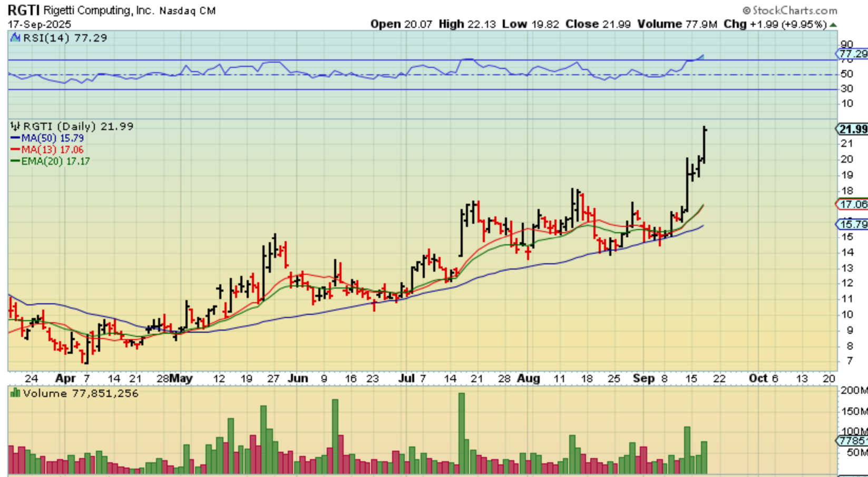Click the 77.29 RSI flag on right axis
This screenshot has height=477, width=868.
852,54
